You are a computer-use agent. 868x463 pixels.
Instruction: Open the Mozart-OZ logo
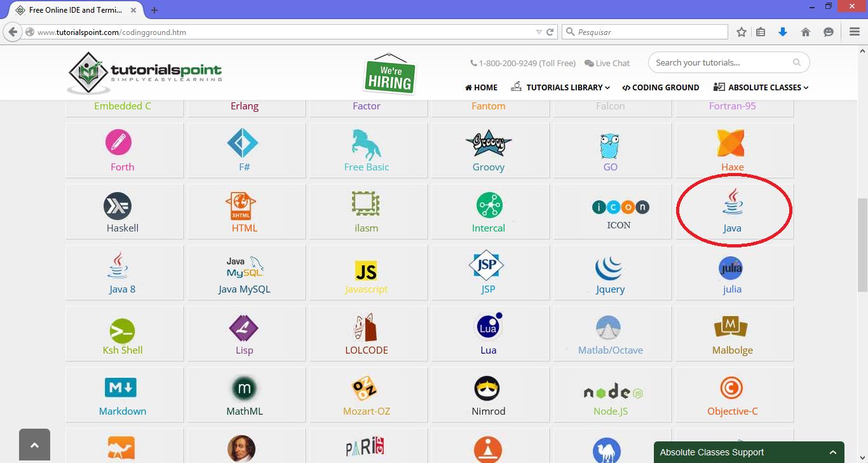364,389
